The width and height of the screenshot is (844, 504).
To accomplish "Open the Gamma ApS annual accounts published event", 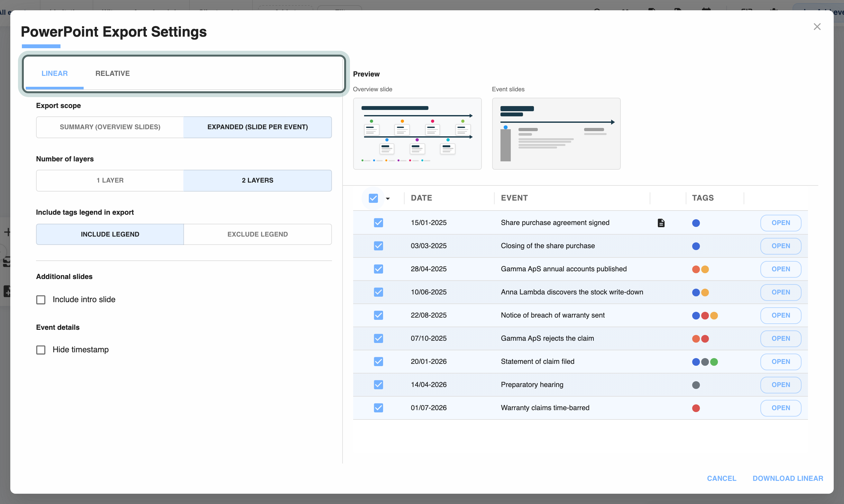I will pyautogui.click(x=780, y=269).
